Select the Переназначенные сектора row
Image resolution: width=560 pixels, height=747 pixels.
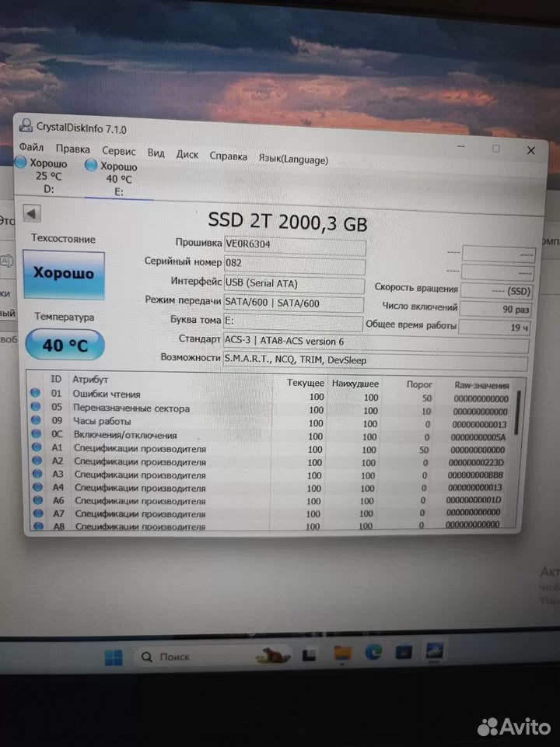271,409
